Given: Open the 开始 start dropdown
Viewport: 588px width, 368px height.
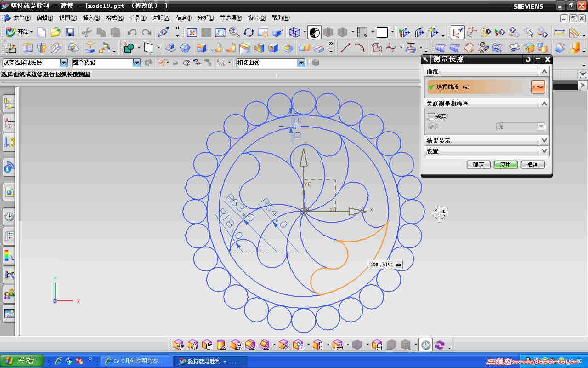Looking at the screenshot, I should pyautogui.click(x=19, y=32).
